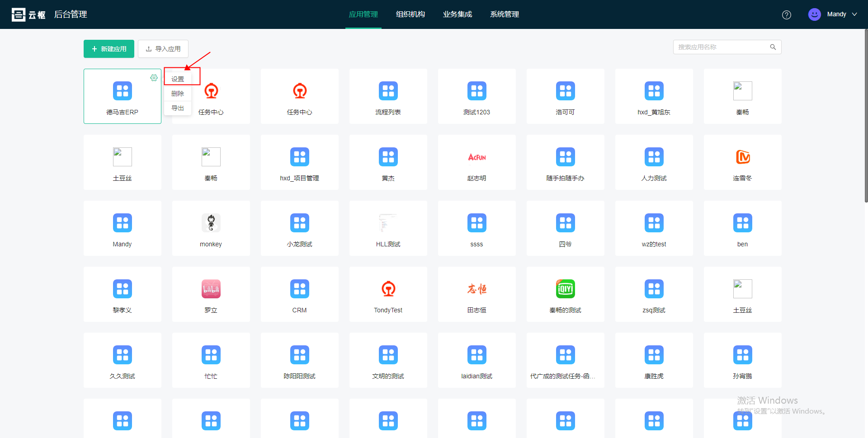
Task: Switch to the 业务集成 tab
Action: pos(458,14)
